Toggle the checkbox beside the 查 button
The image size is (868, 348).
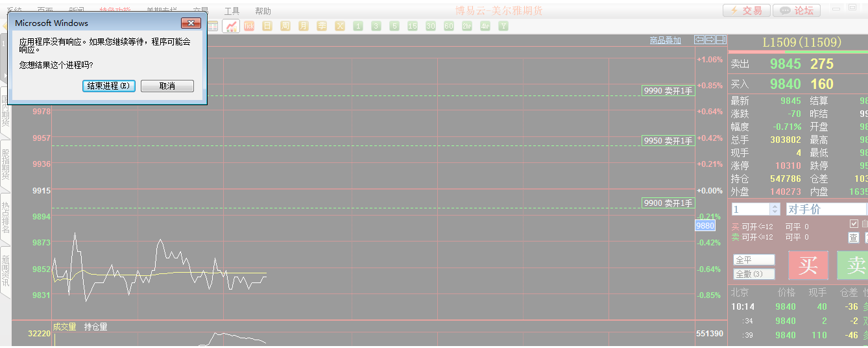point(854,223)
